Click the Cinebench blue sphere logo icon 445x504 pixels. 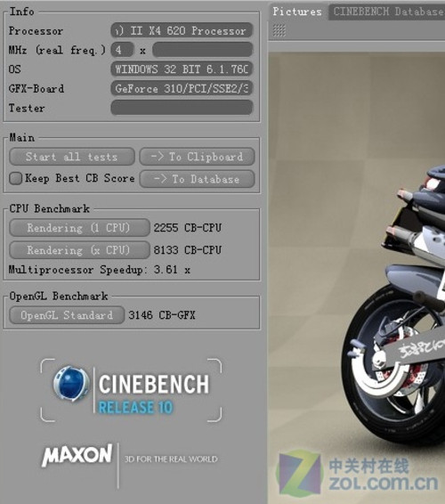(x=71, y=384)
